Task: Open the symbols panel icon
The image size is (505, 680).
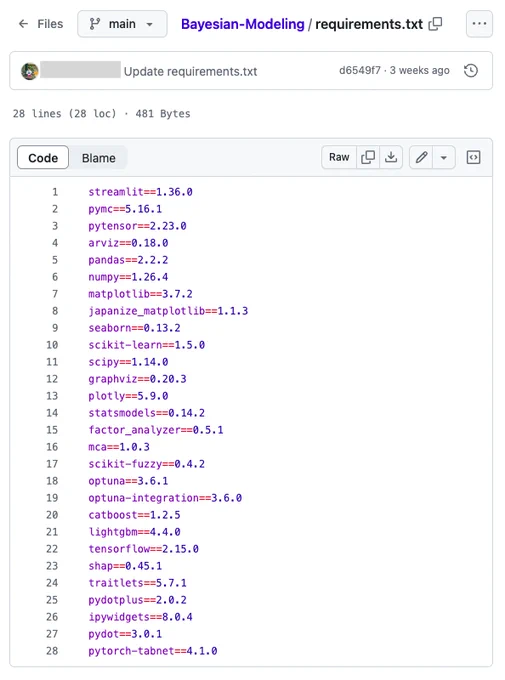Action: tap(473, 157)
